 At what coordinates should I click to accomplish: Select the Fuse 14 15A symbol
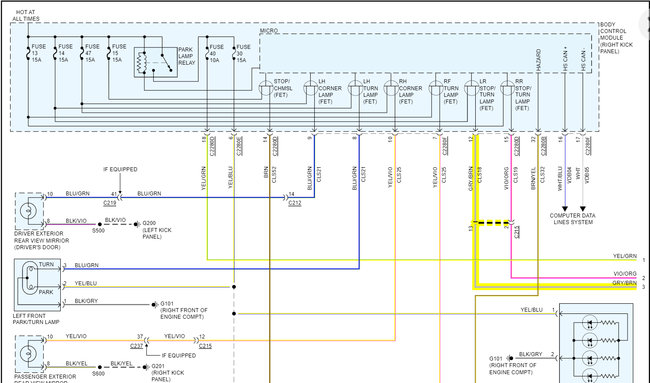pyautogui.click(x=55, y=53)
